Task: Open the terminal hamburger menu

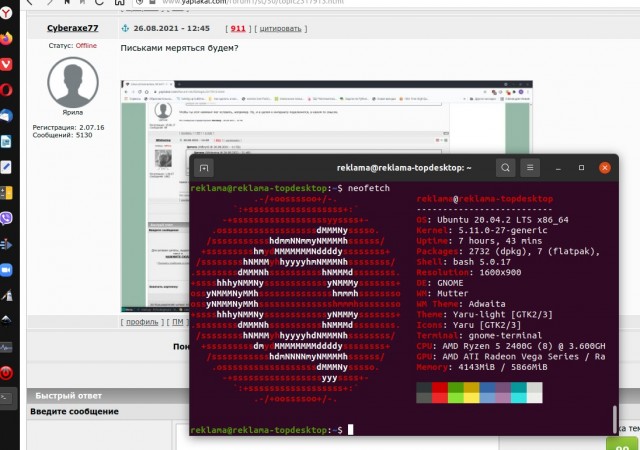Action: click(x=530, y=168)
